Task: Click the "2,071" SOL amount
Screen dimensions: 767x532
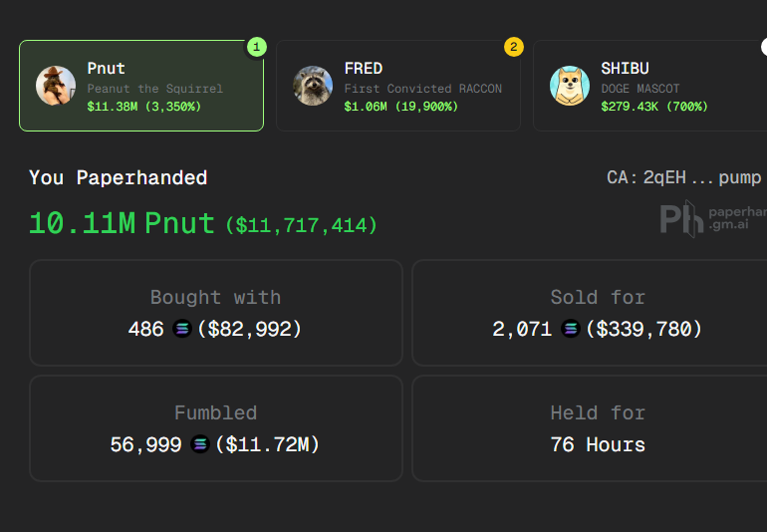Action: click(x=522, y=329)
